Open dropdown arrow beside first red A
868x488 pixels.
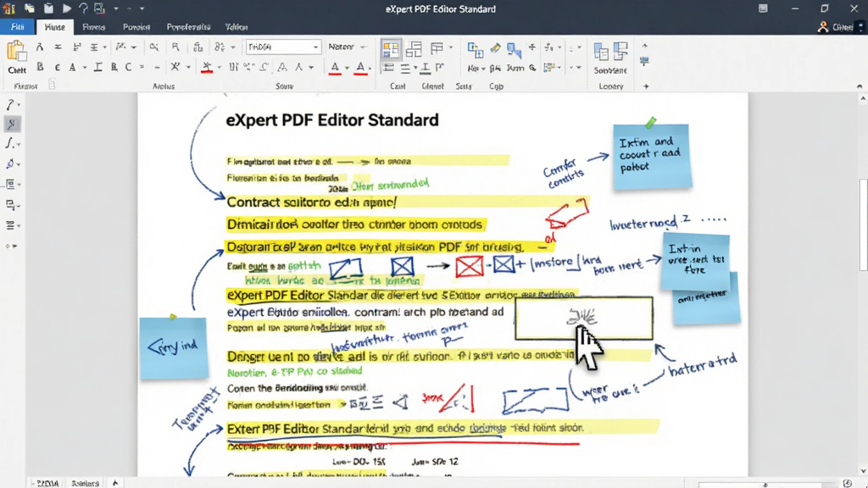(347, 68)
